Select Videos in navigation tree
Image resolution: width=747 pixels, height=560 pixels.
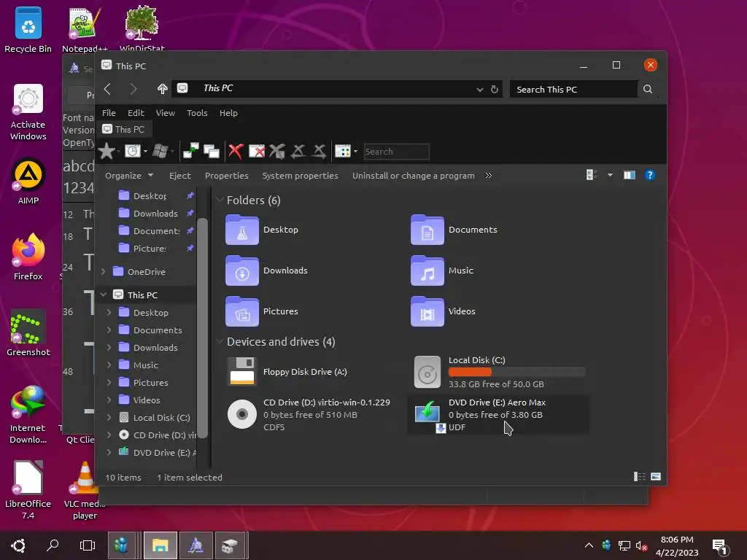tap(146, 400)
